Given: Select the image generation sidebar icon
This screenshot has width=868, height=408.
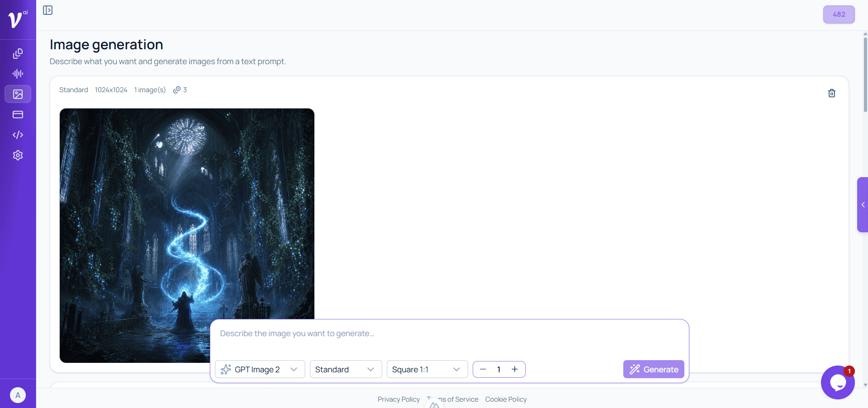Looking at the screenshot, I should coord(18,94).
